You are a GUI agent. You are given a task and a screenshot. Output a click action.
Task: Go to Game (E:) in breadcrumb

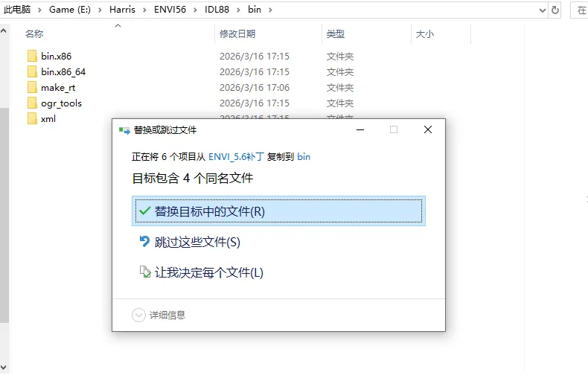70,10
